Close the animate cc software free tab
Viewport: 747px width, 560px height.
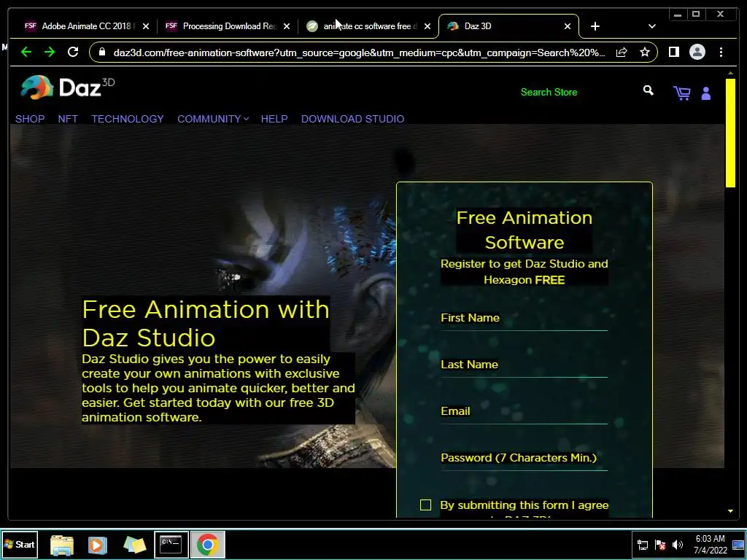(x=427, y=26)
